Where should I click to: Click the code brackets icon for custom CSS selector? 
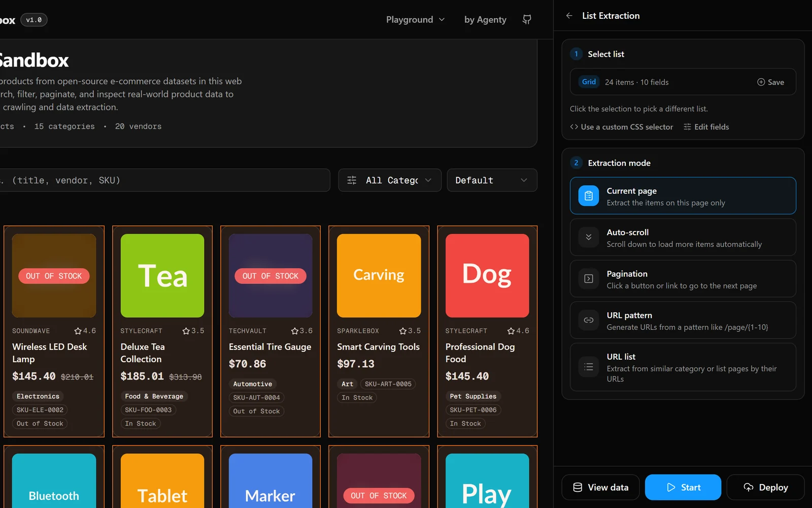click(574, 127)
